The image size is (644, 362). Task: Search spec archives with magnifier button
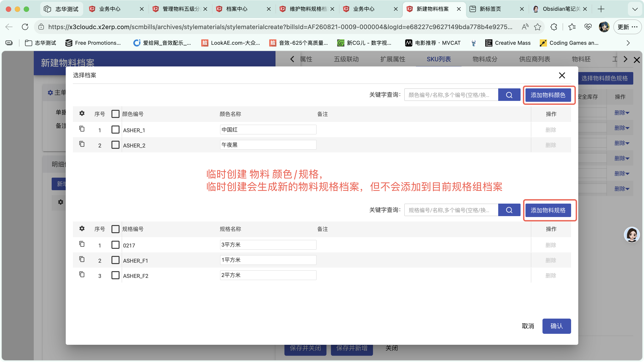coord(509,210)
